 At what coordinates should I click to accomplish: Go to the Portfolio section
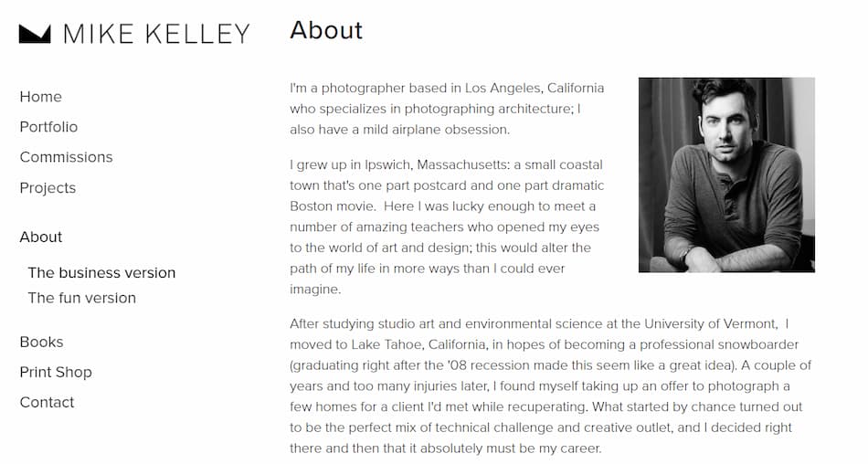tap(48, 127)
